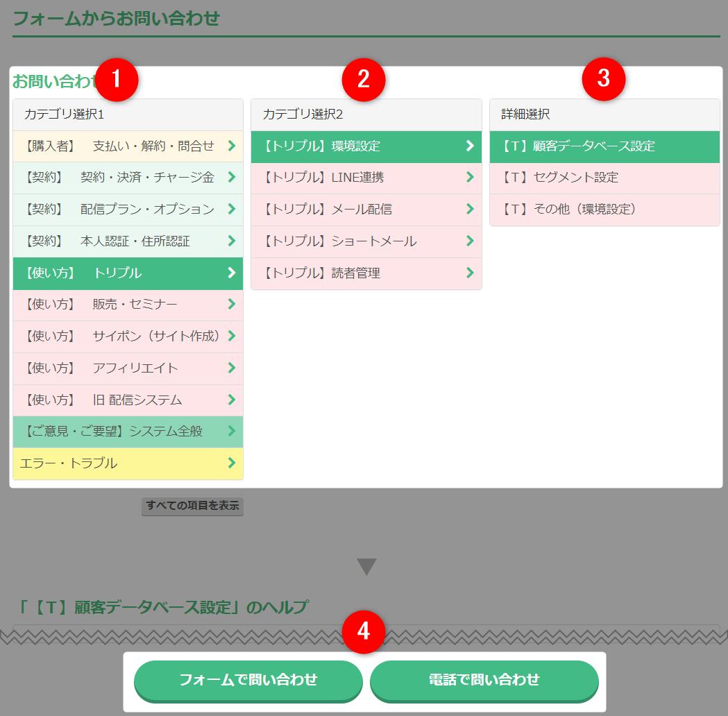Image resolution: width=728 pixels, height=716 pixels.
Task: Click chevron beside 【購入者】支払い・解約・問合せ
Action: [232, 146]
